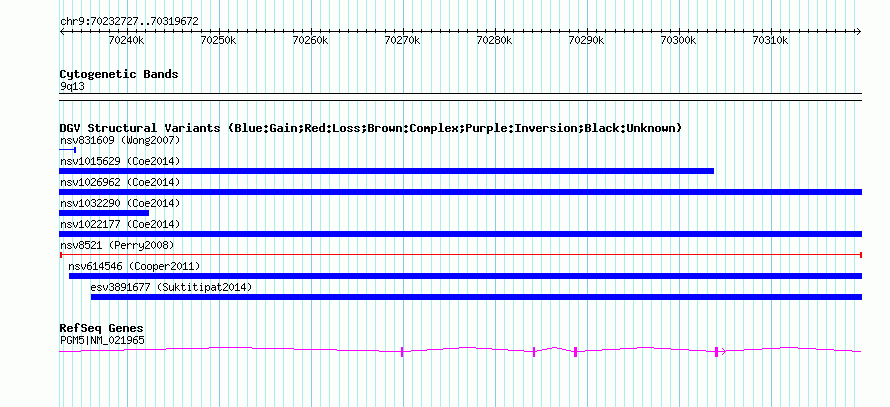Viewport: 890px width, 407px height.
Task: Click the RefSeq Genes track heading
Action: coord(102,328)
